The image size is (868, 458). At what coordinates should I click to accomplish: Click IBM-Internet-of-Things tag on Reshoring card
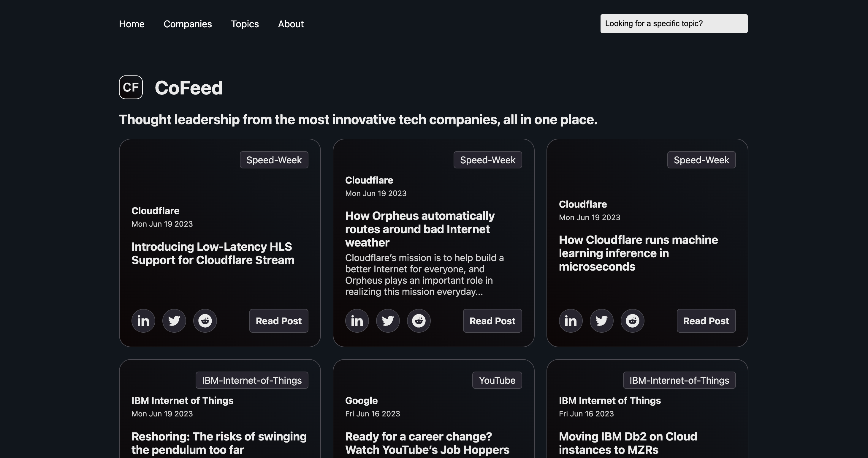[x=252, y=380]
